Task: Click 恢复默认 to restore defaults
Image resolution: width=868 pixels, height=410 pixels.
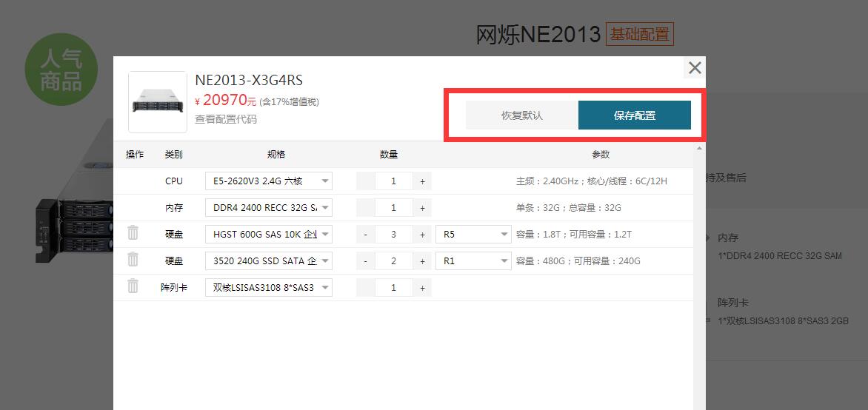Action: tap(521, 115)
